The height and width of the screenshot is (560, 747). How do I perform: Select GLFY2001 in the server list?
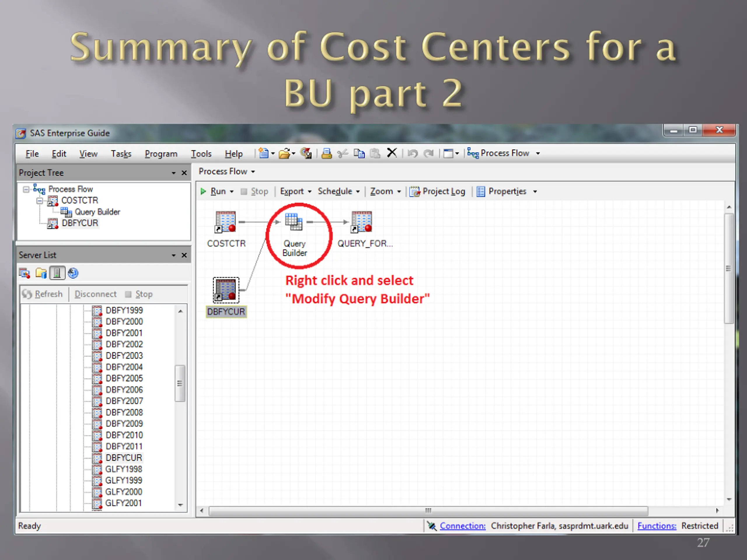[124, 503]
